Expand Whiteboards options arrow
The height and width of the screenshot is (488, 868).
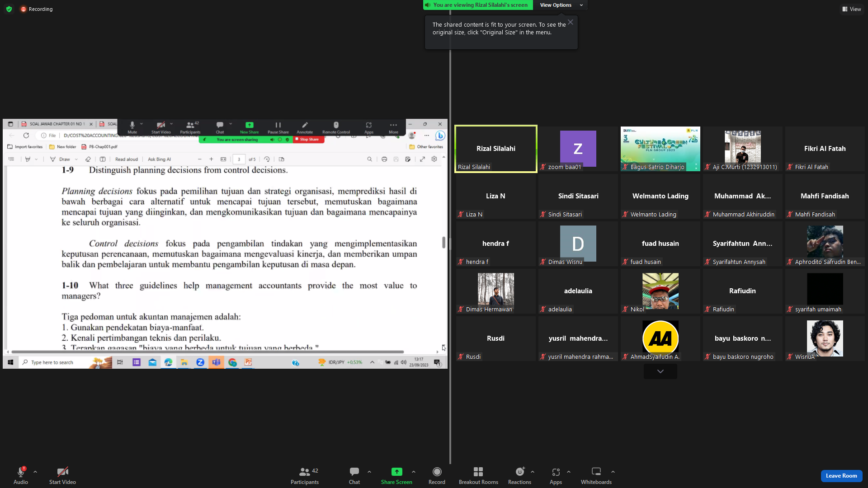click(x=613, y=472)
